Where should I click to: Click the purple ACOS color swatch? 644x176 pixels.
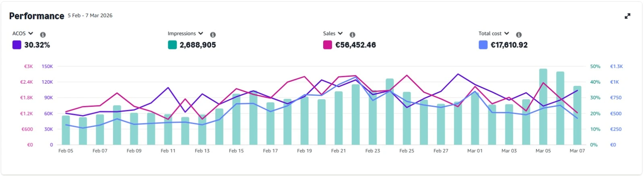point(17,45)
